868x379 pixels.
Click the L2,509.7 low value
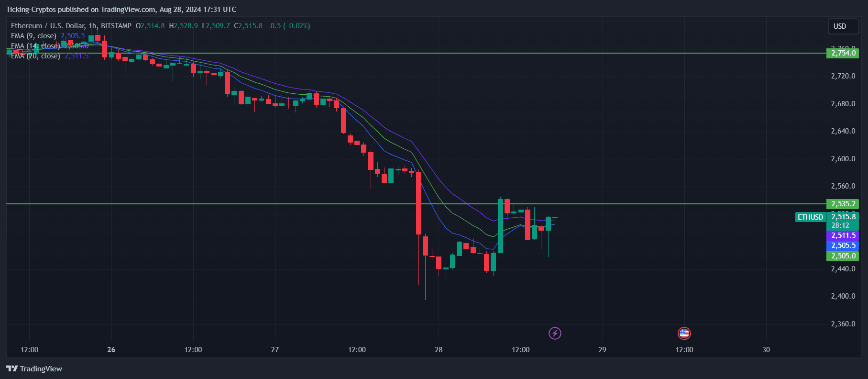click(x=216, y=26)
